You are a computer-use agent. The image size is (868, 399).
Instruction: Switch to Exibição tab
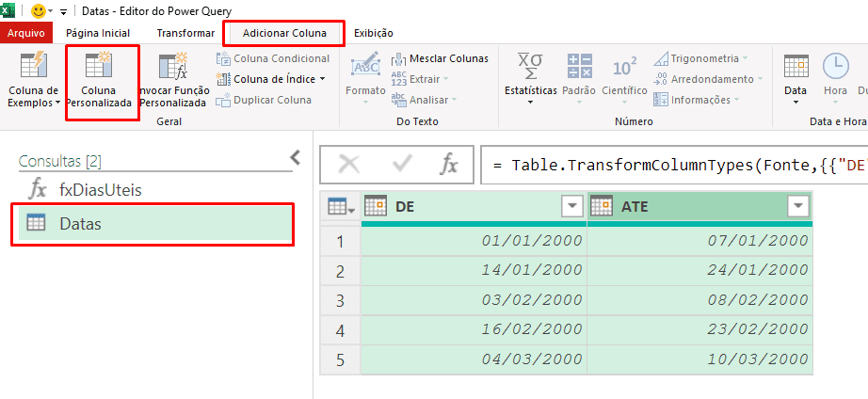coord(374,33)
